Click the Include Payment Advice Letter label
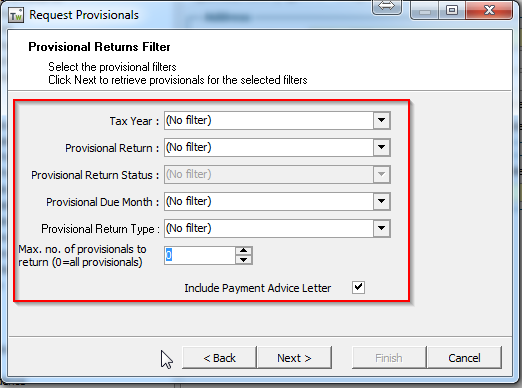522x388 pixels. (258, 288)
